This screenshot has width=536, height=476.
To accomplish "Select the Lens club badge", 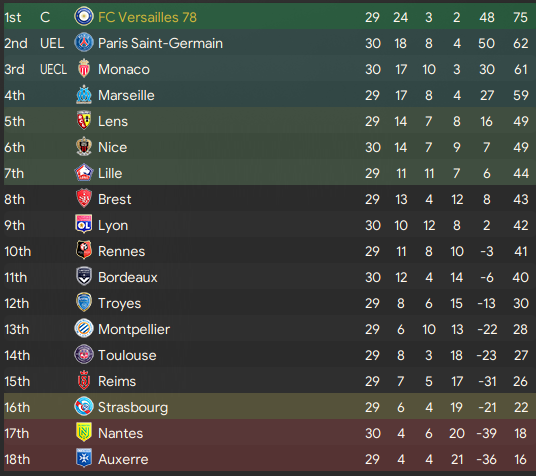I will tap(84, 120).
